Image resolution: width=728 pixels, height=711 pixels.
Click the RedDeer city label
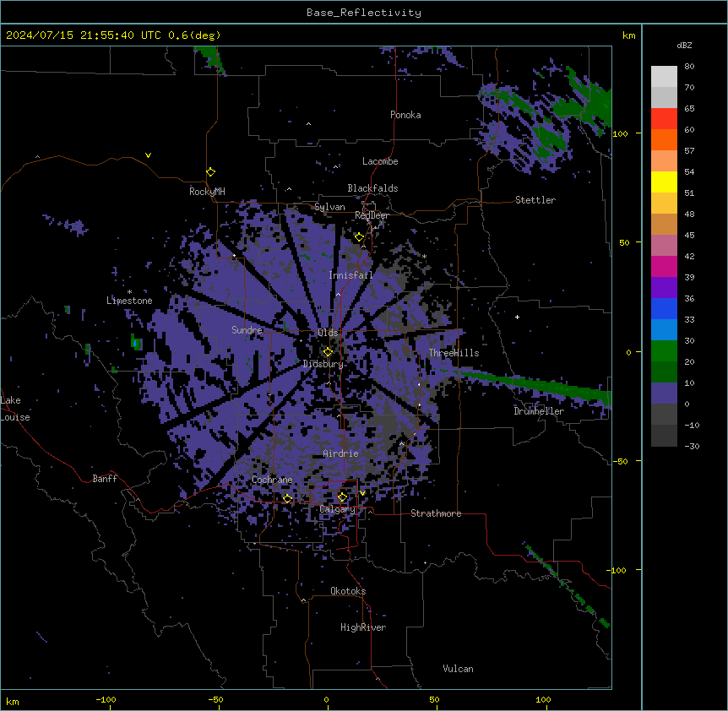pos(372,215)
